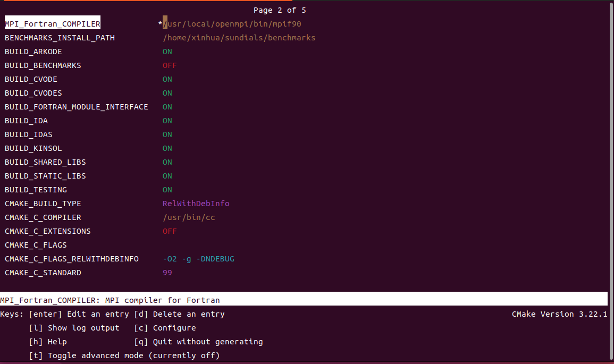Click the [d] Delete an entry hint
Viewport: 614px width, 364px height.
(x=179, y=314)
